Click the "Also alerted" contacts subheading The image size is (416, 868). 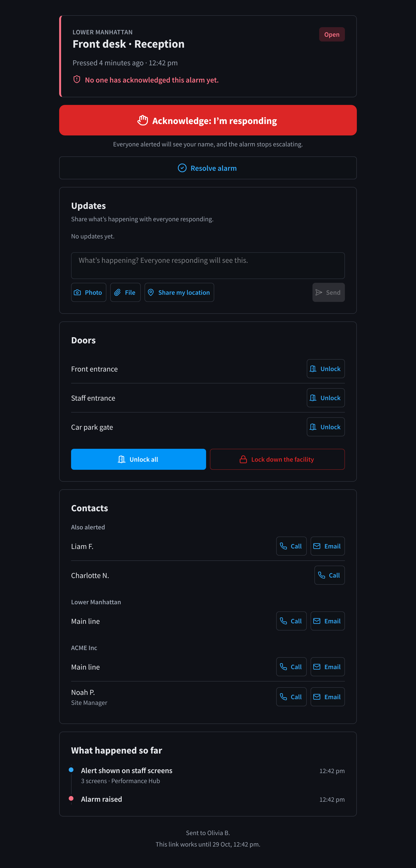click(88, 527)
